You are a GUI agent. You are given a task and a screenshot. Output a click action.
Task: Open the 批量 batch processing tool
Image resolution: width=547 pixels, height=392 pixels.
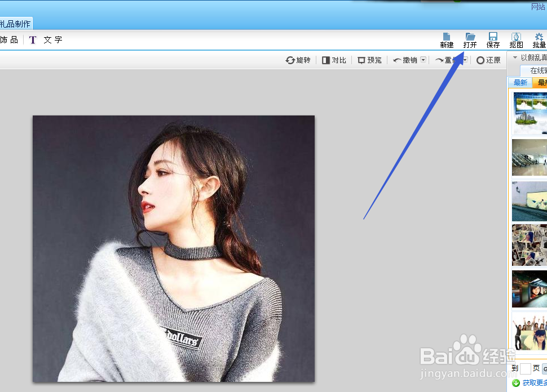[x=539, y=41]
